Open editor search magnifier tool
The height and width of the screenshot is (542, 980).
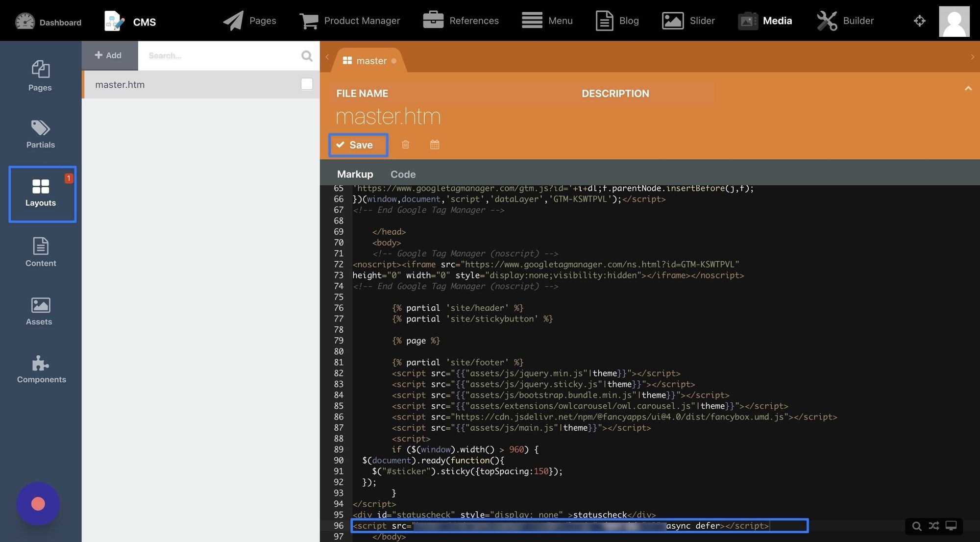[916, 526]
